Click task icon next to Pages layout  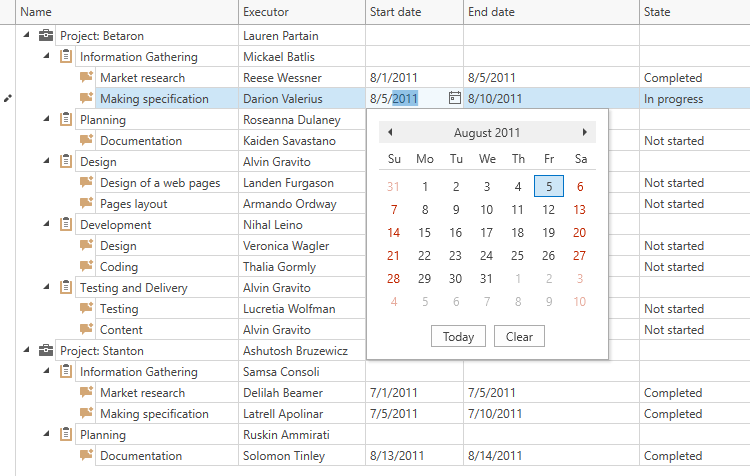[x=86, y=204]
